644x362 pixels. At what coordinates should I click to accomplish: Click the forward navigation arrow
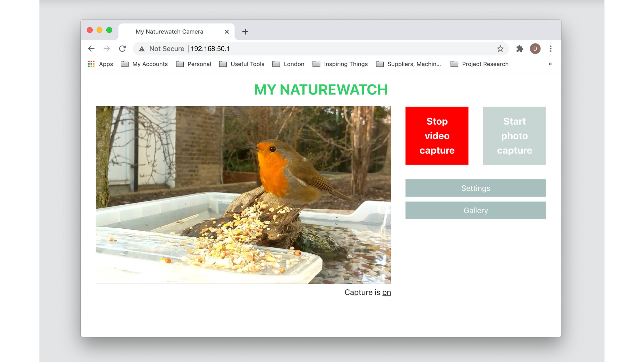click(107, 48)
